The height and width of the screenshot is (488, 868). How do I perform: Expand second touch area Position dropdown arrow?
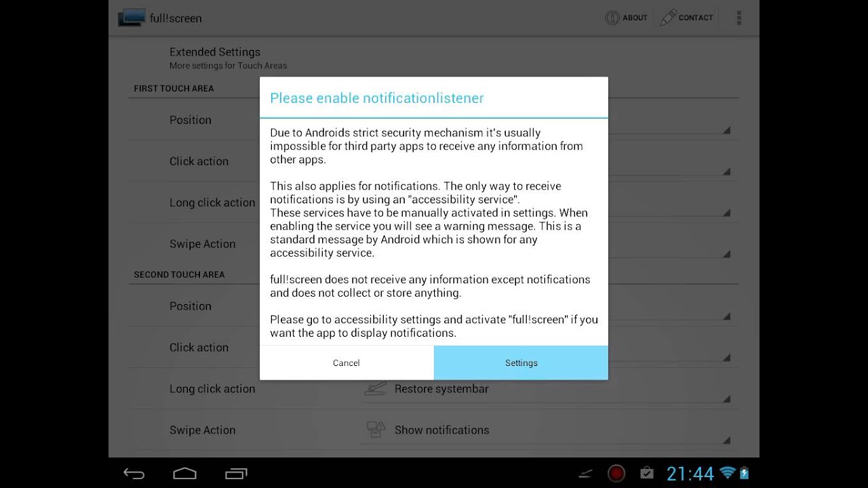pyautogui.click(x=726, y=317)
